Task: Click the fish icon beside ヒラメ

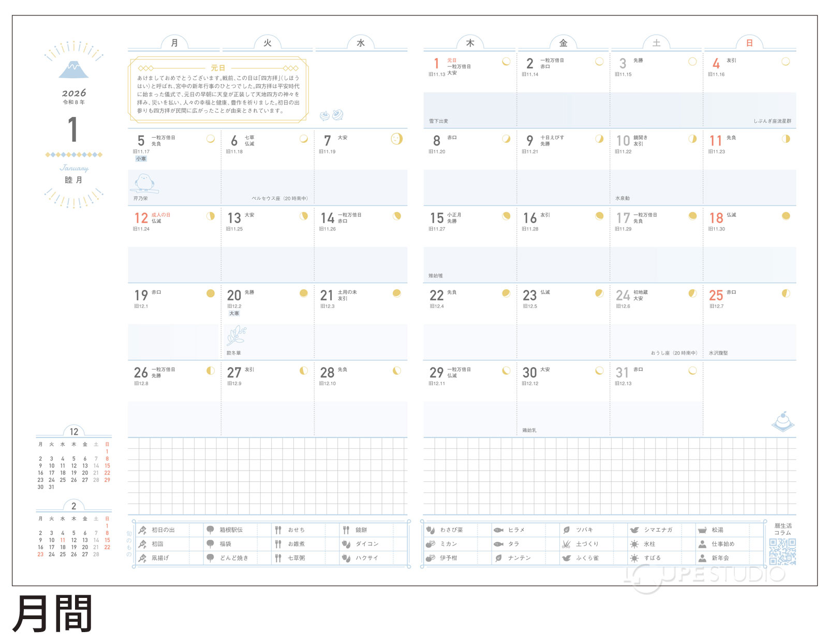Action: (x=498, y=530)
